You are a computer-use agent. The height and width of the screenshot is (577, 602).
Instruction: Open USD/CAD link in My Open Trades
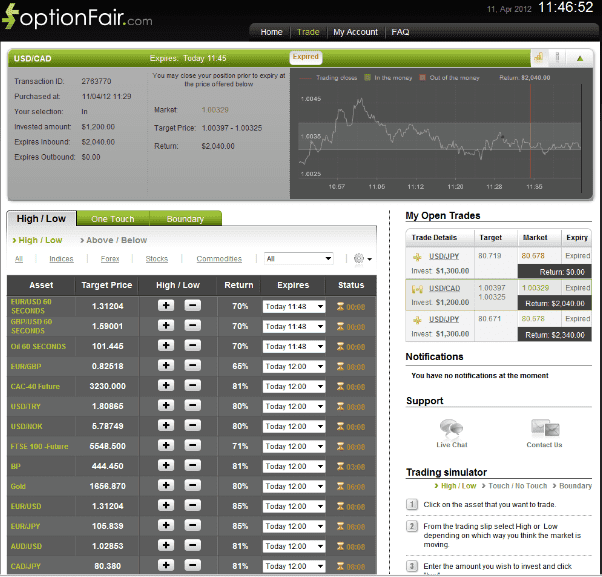point(444,288)
